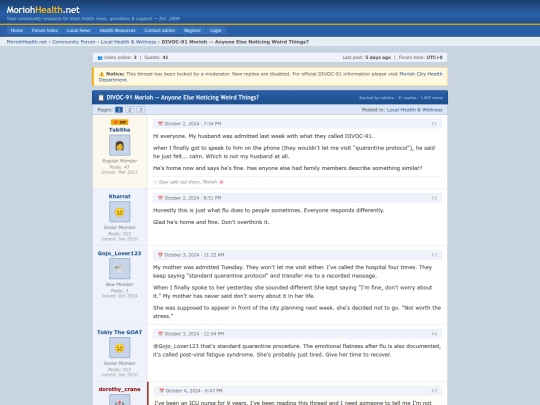Viewport: 540px width, 405px height.
Task: Open post number #1 permalink
Action: coord(434,124)
